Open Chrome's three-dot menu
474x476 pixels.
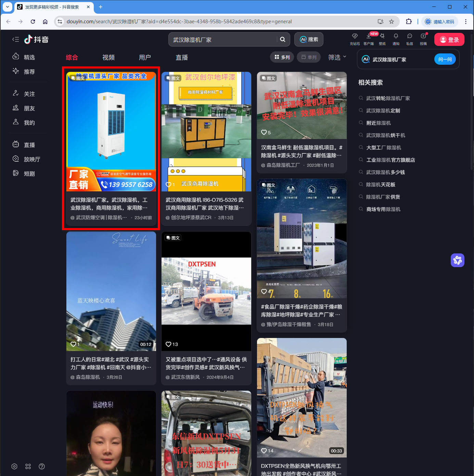[465, 22]
